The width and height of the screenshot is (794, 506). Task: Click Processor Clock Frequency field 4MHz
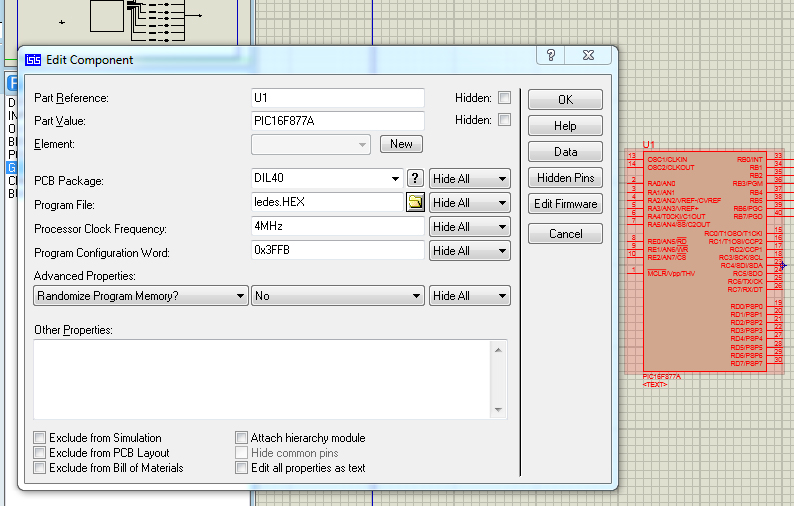(338, 226)
